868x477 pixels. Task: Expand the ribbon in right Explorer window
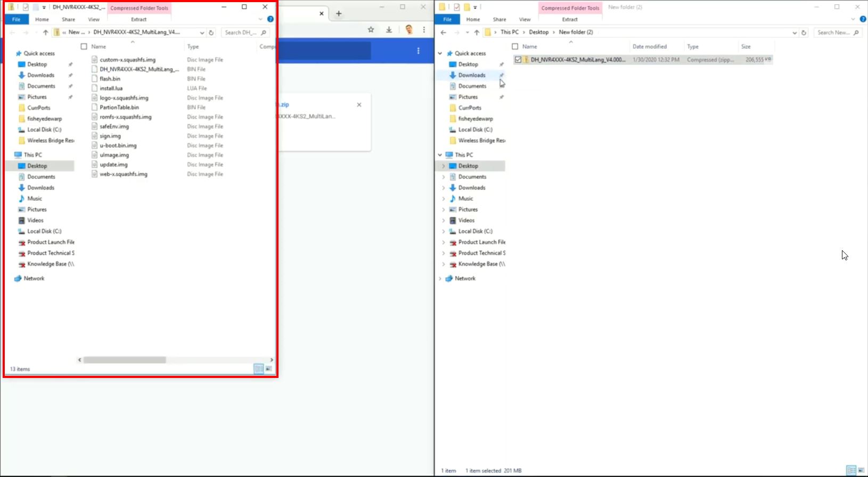(853, 19)
